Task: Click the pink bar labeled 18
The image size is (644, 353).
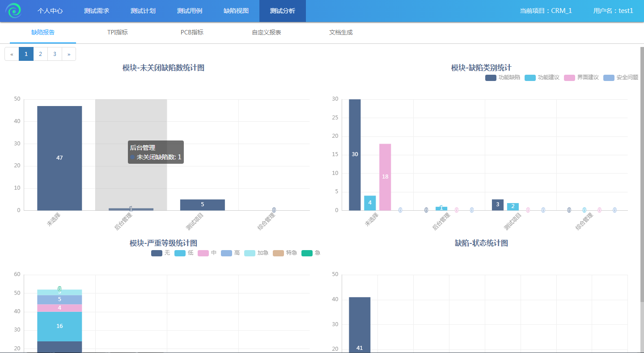Action: (385, 177)
